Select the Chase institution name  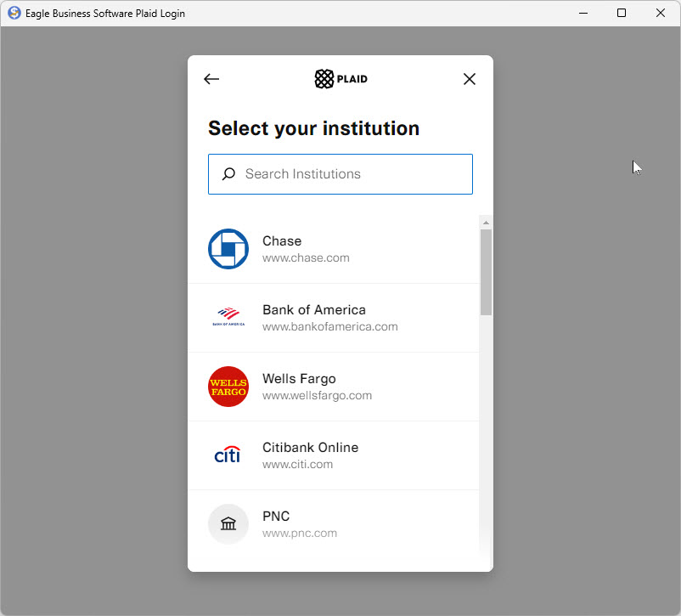tap(282, 241)
